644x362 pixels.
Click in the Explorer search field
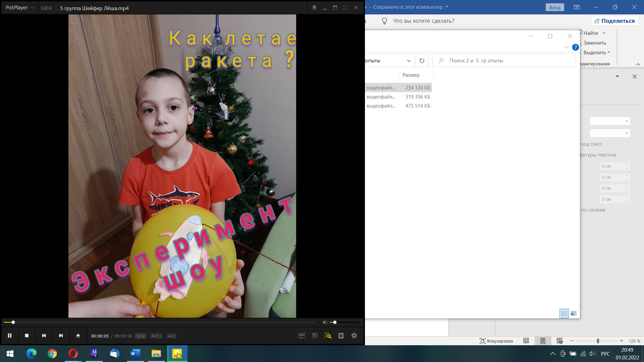tap(503, 61)
